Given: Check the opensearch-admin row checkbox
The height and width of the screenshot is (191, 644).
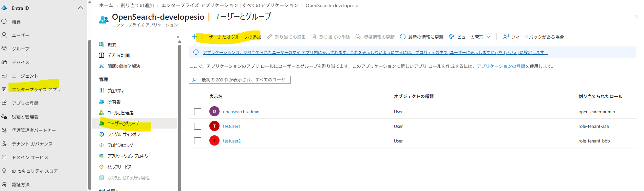Looking at the screenshot, I should point(197,112).
